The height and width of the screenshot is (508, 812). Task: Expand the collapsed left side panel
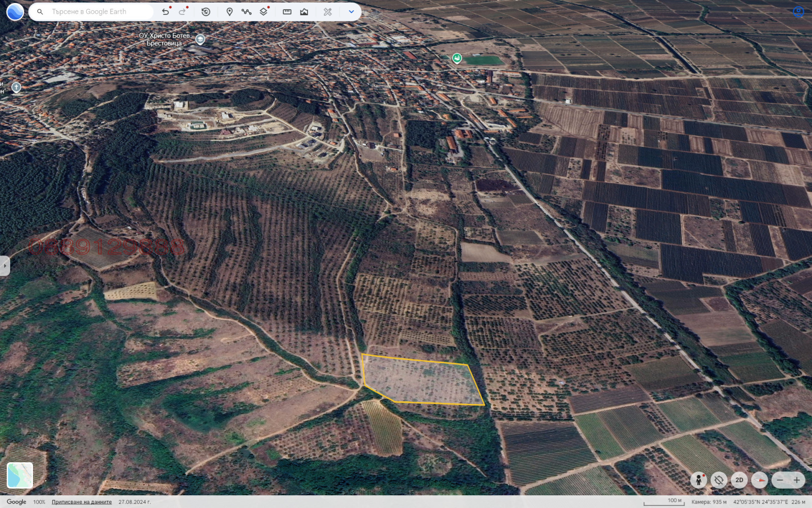(x=5, y=266)
